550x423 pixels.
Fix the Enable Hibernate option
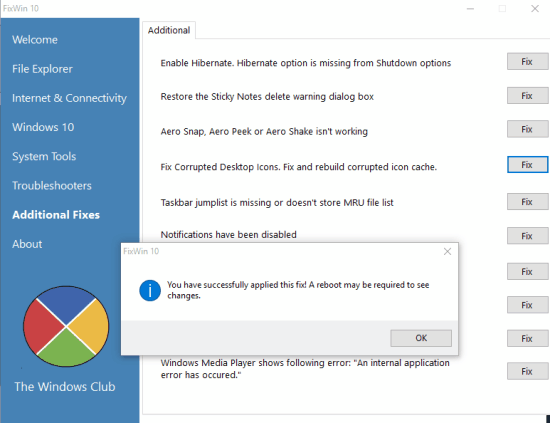tap(527, 62)
